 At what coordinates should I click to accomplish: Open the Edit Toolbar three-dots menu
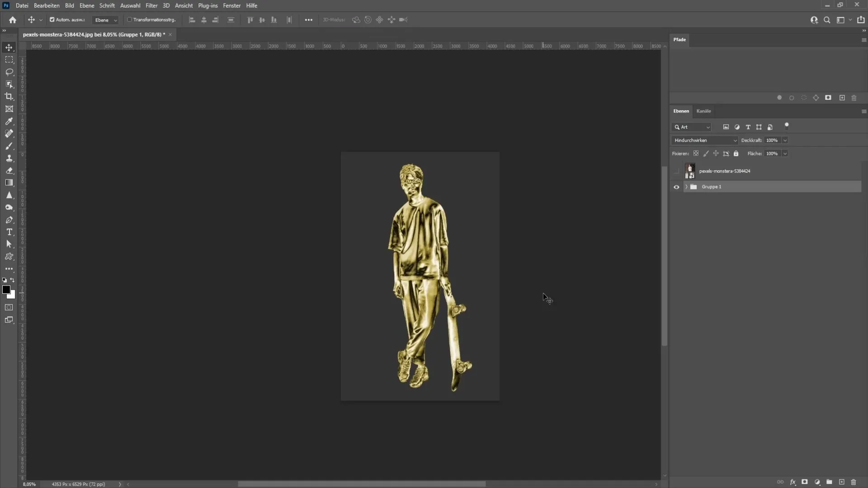[x=9, y=269]
